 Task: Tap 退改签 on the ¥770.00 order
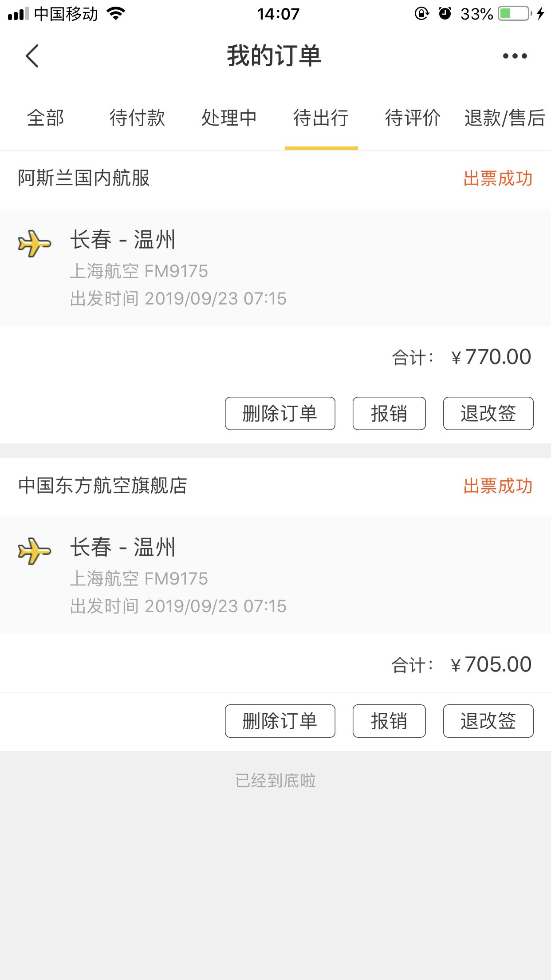coord(488,413)
